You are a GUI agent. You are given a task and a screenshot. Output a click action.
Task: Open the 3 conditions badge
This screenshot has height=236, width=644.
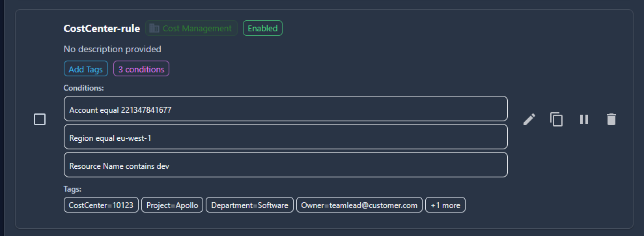coord(141,69)
